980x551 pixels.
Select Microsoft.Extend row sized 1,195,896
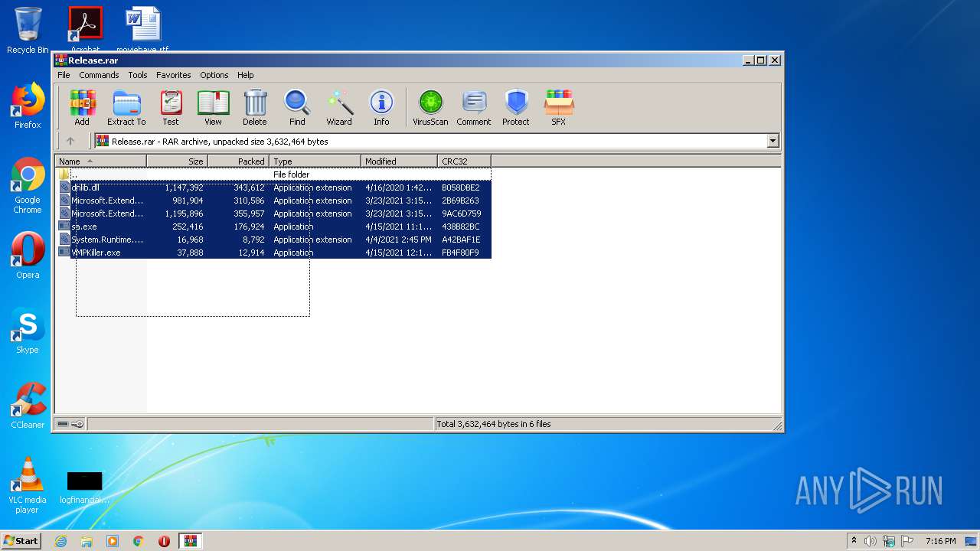[274, 214]
